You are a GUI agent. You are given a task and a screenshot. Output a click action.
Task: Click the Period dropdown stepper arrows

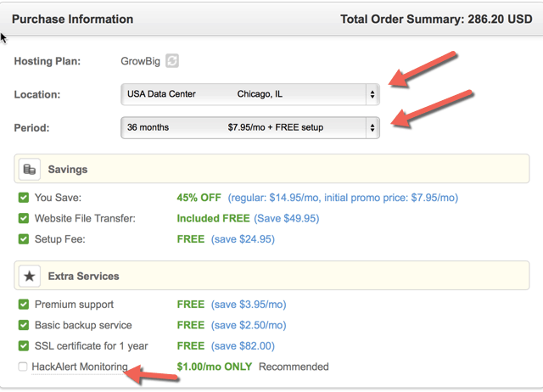click(372, 128)
